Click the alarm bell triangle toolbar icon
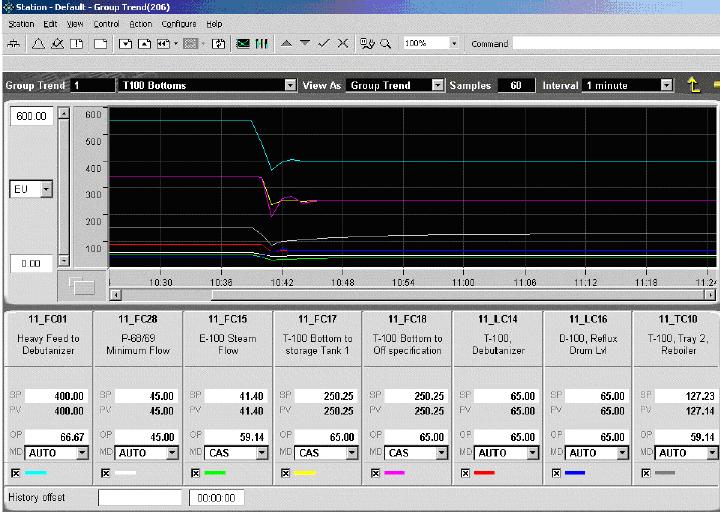This screenshot has height=512, width=720. pos(39,44)
